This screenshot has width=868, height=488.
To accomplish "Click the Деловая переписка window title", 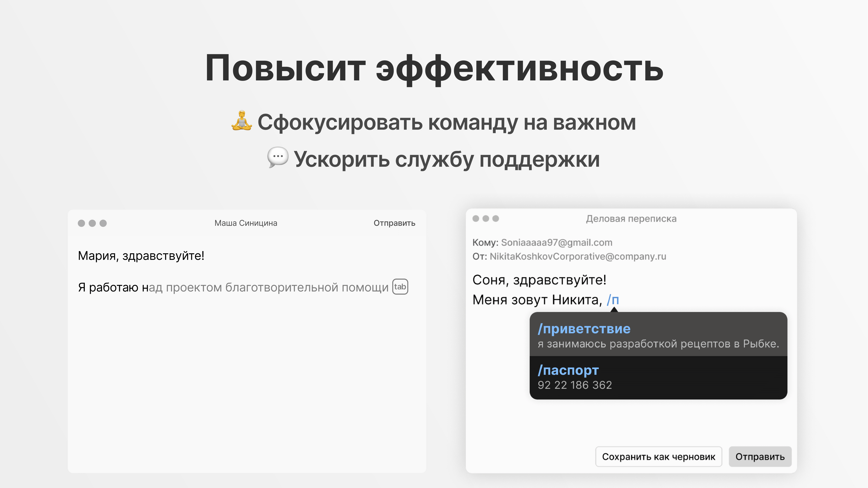I will (631, 219).
